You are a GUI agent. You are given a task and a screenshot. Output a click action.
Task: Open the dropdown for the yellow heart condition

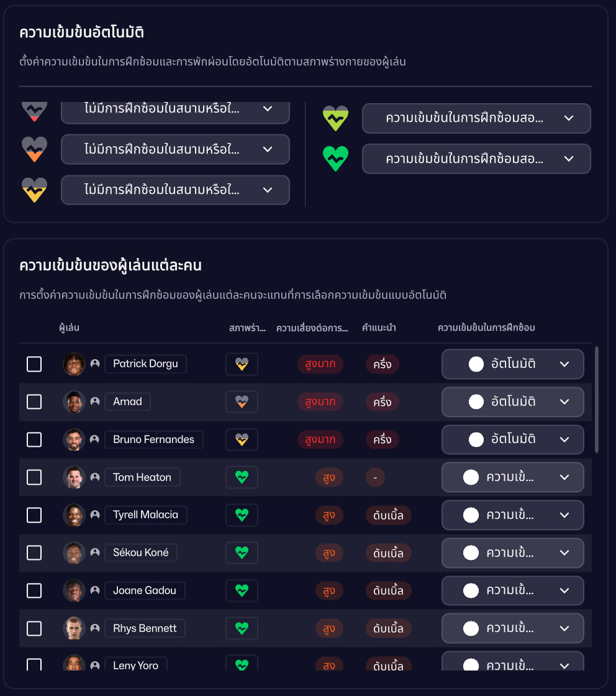pyautogui.click(x=175, y=190)
